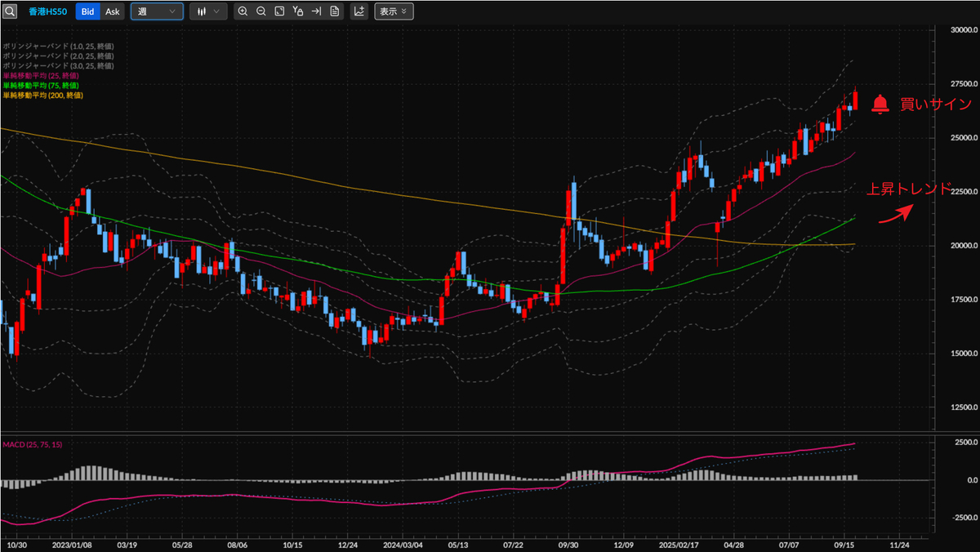Click the fit-to-screen chart icon
The height and width of the screenshot is (552, 980).
279,11
